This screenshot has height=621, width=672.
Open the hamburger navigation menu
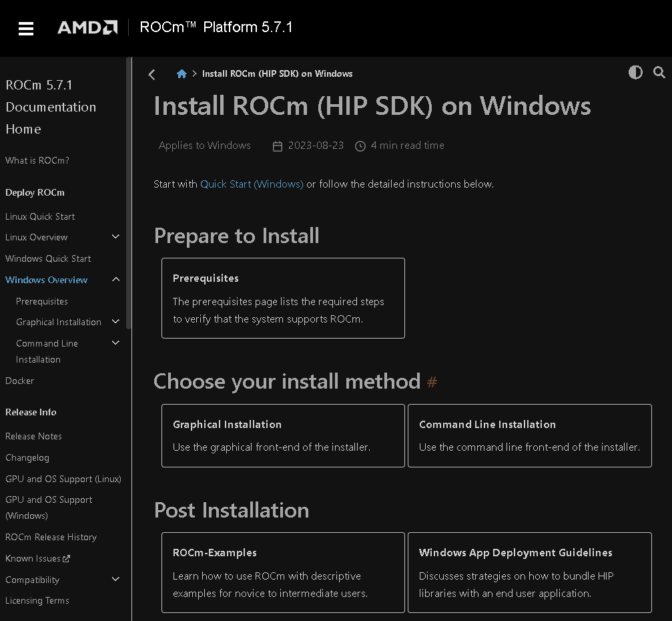[25, 28]
